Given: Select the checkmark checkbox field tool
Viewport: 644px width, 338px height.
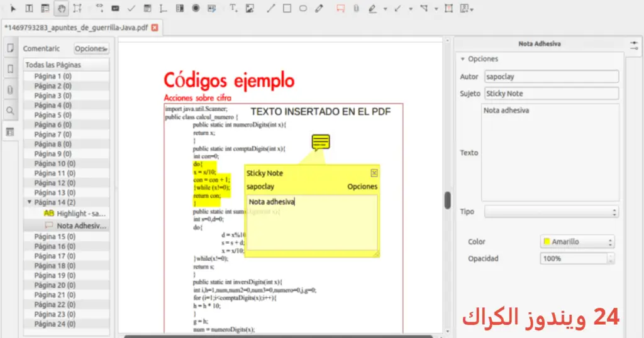Looking at the screenshot, I should [131, 8].
